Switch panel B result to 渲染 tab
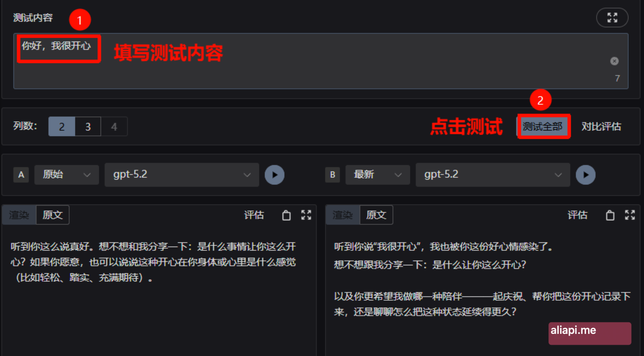 [343, 215]
